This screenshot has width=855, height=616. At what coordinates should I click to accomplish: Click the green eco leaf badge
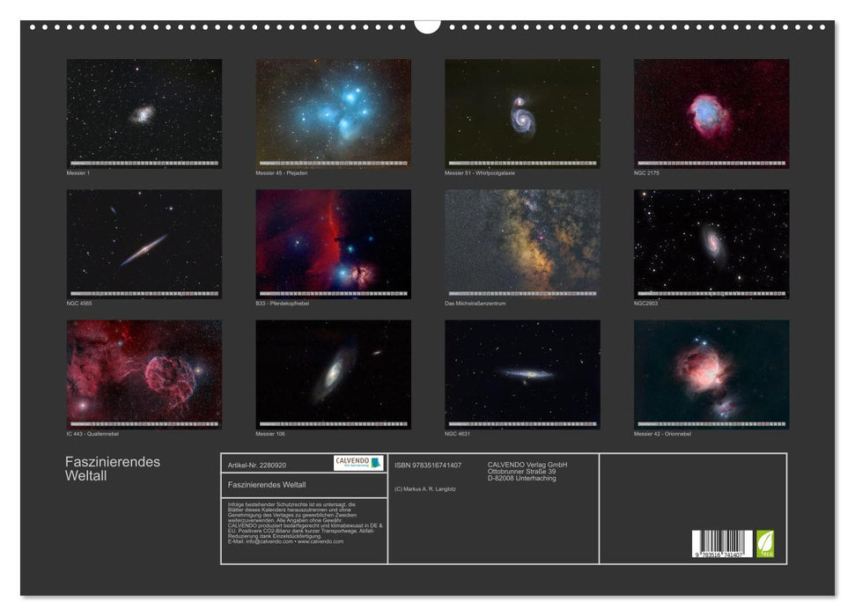(765, 543)
